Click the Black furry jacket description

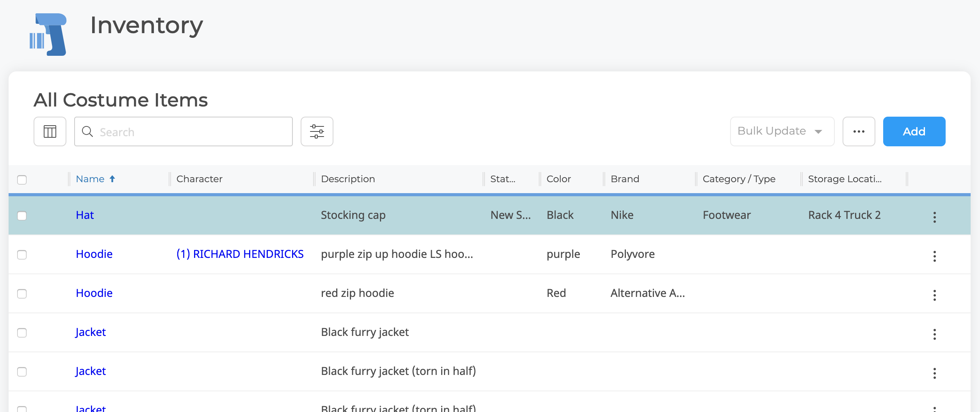coord(365,332)
